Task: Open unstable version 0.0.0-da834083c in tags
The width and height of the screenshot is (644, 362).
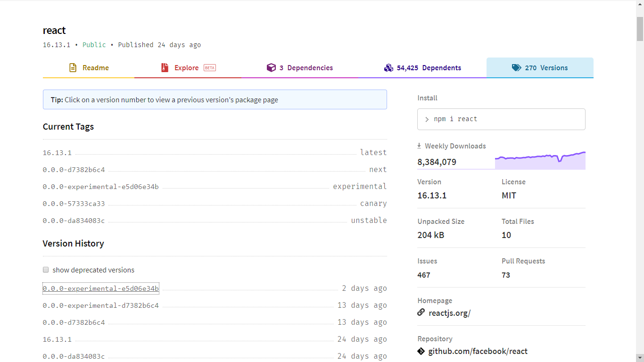Action: [x=74, y=221]
